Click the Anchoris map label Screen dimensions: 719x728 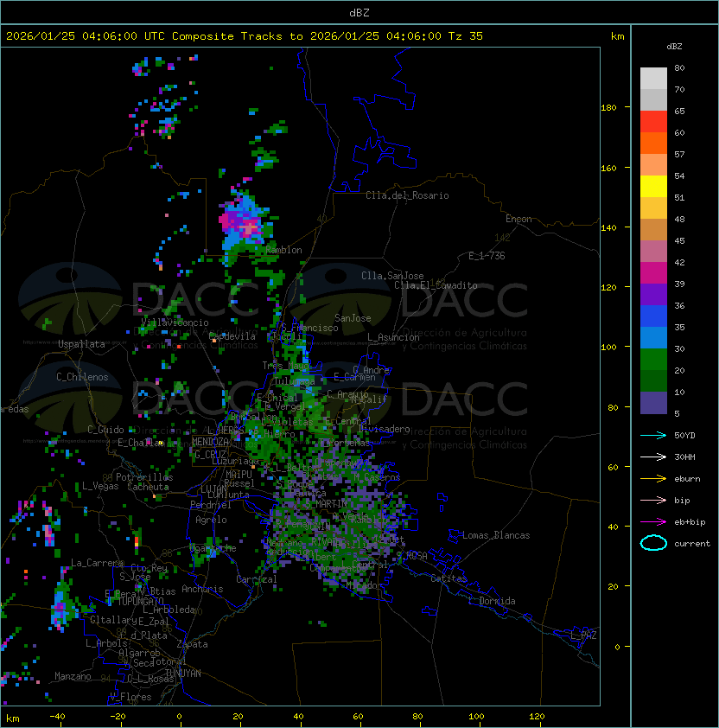pos(202,589)
